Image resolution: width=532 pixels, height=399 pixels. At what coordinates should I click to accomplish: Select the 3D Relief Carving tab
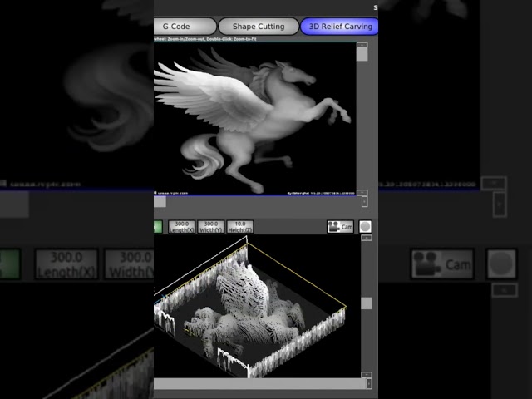340,27
